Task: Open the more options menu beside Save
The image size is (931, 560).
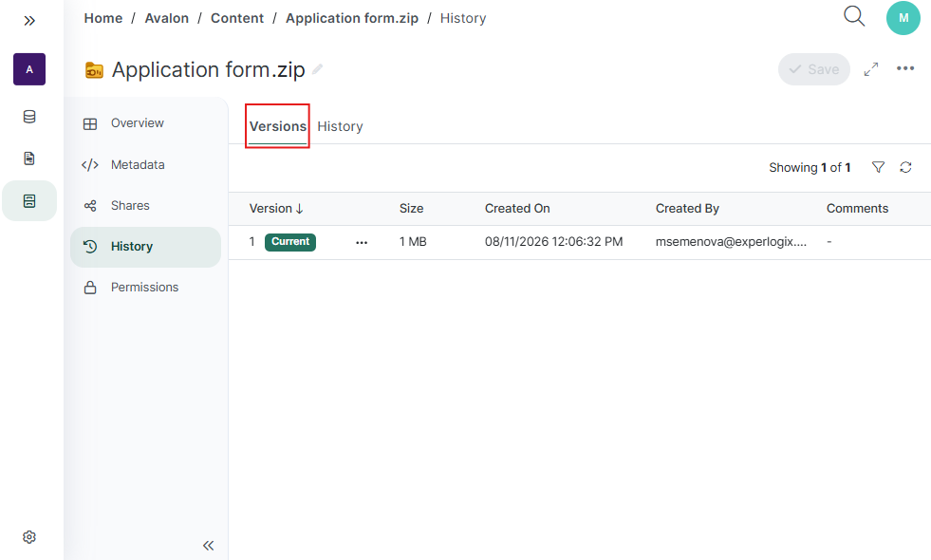Action: coord(904,68)
